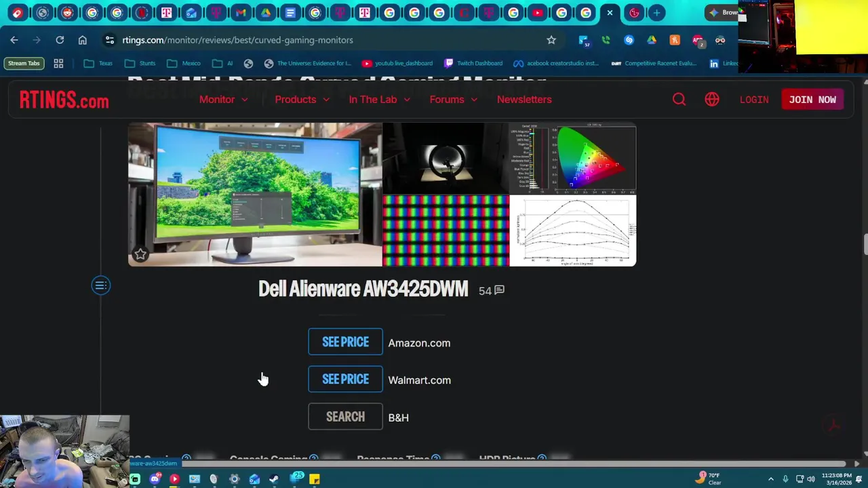868x488 pixels.
Task: Open the Competitive Racenet bookmark
Action: pos(654,63)
